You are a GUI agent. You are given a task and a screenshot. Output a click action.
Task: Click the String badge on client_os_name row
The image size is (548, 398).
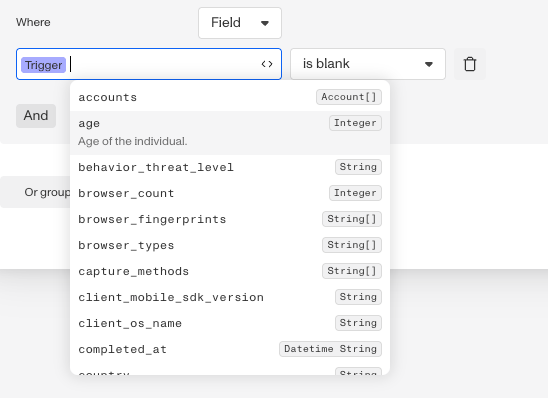click(358, 323)
